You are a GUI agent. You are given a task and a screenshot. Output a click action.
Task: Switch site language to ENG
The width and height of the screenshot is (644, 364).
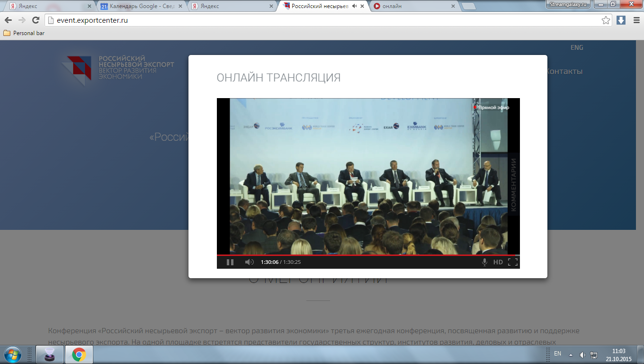coord(577,47)
